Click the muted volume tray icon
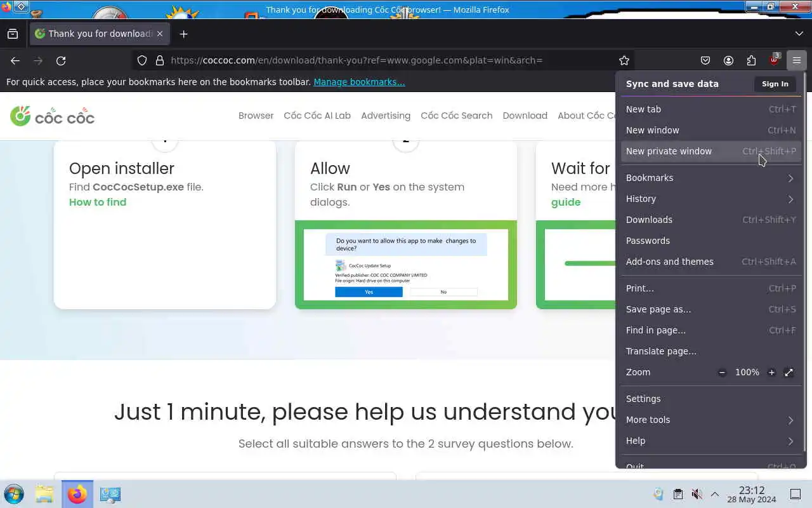The width and height of the screenshot is (812, 508). pos(697,494)
